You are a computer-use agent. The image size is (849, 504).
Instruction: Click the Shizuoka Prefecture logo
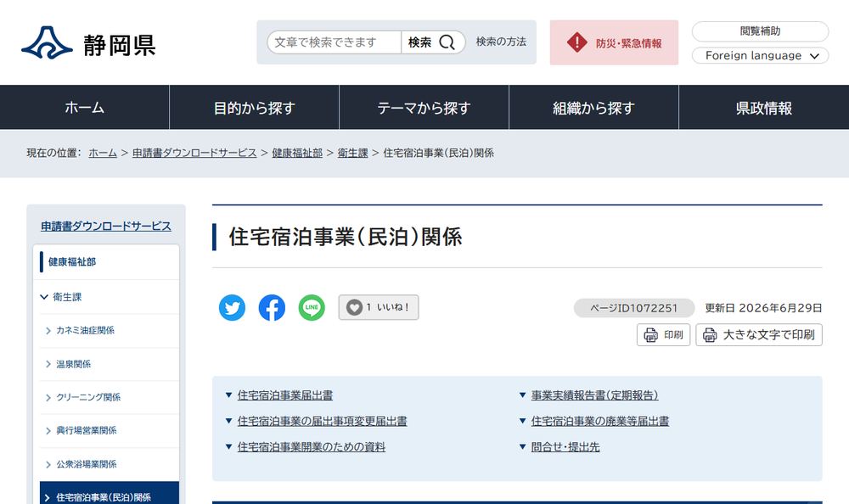pos(89,42)
